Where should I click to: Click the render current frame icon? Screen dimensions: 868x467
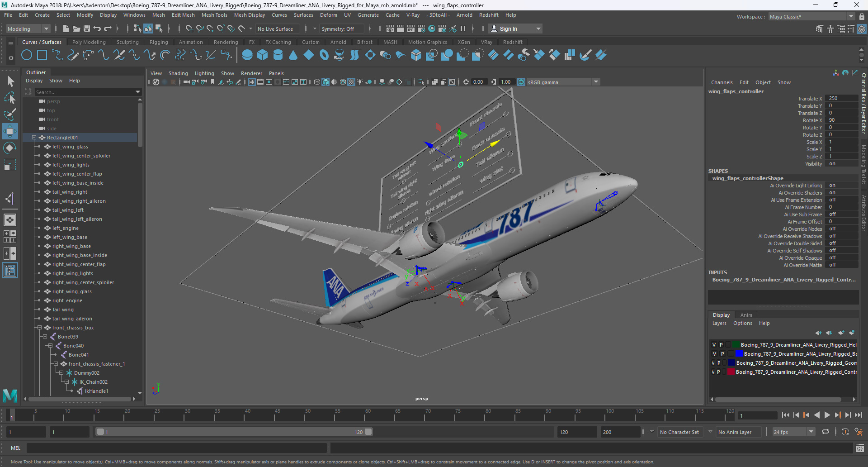click(x=401, y=29)
